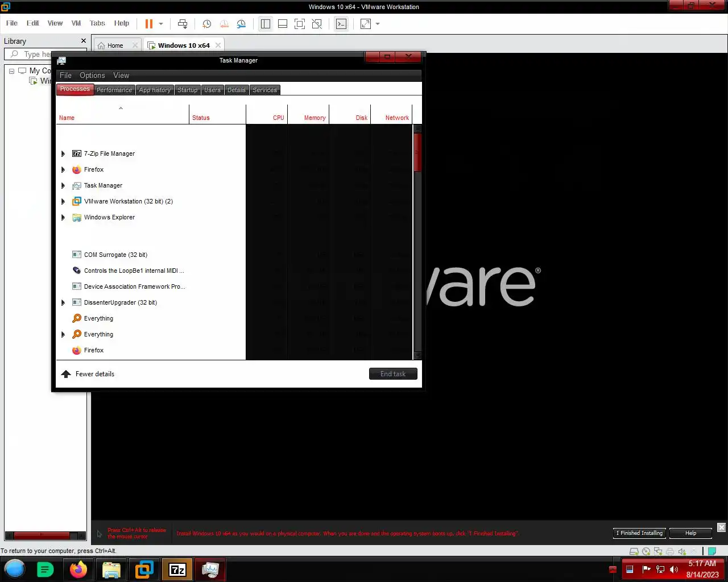Switch to the Details tab
The height and width of the screenshot is (582, 728).
237,90
